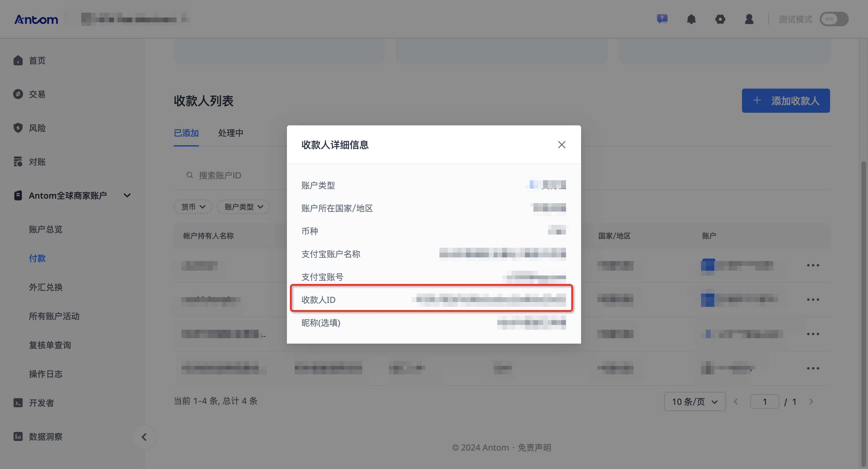
Task: Open 对账 in sidebar
Action: 37,162
